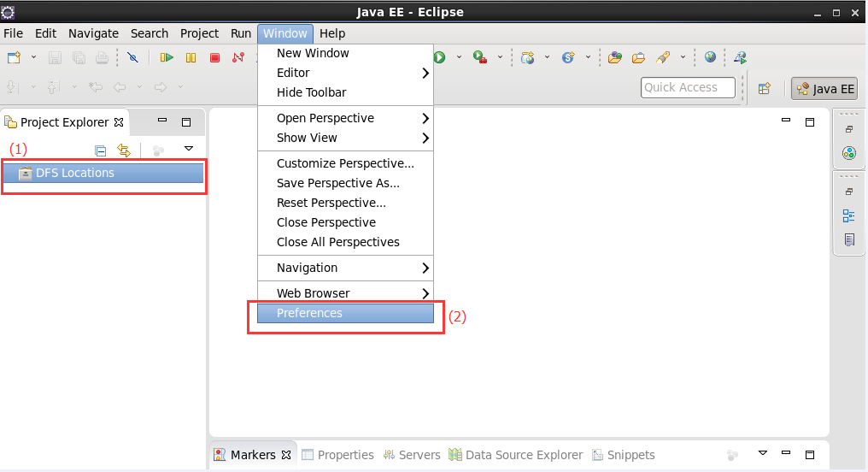Open Project Explorer View Menu triangle
This screenshot has width=868, height=472.
pos(189,149)
